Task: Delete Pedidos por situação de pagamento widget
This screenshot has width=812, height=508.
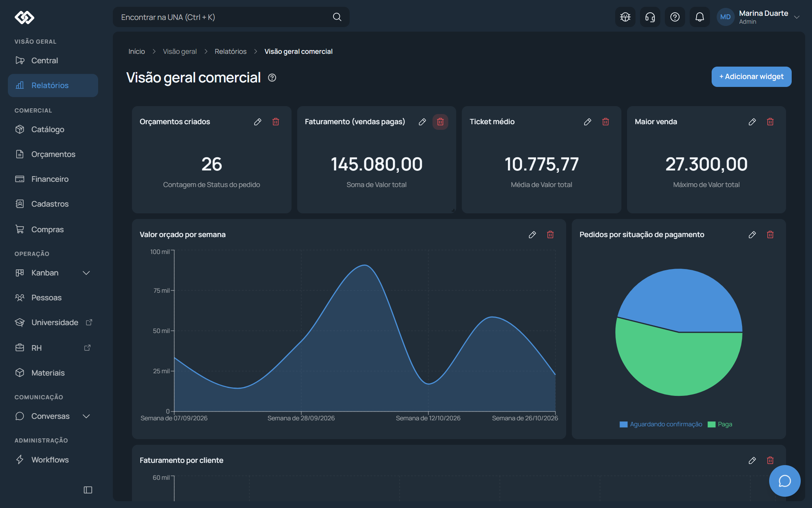Action: 770,235
